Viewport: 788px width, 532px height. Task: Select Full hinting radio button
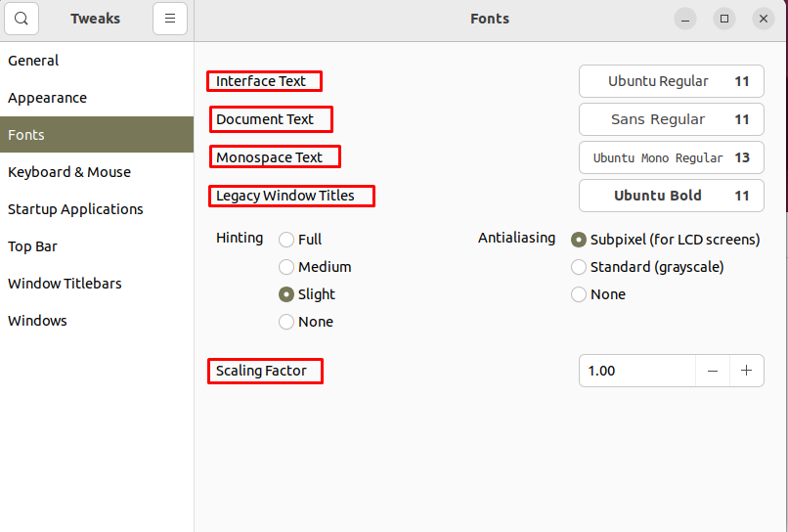coord(286,240)
